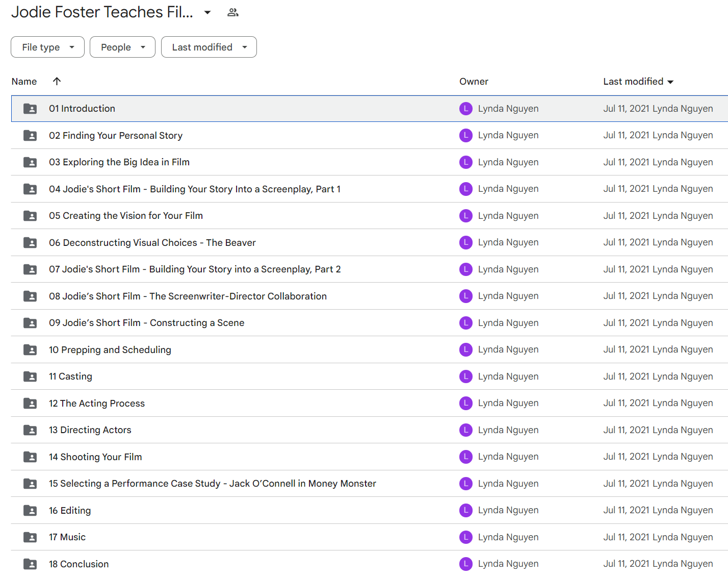Click the 03 Exploring the Big Idea folder icon
The width and height of the screenshot is (728, 577).
30,162
